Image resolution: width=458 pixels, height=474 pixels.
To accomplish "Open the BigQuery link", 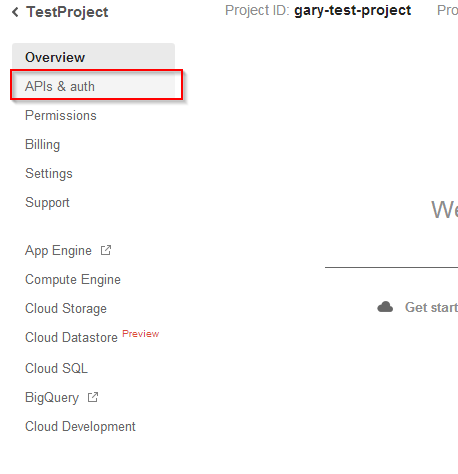I will [52, 398].
